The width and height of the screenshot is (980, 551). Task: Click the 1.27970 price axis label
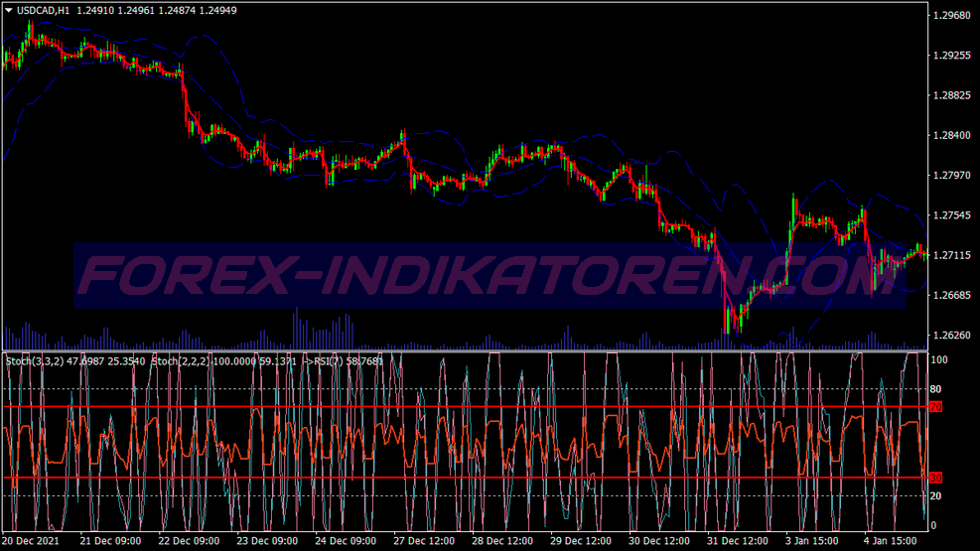point(952,175)
